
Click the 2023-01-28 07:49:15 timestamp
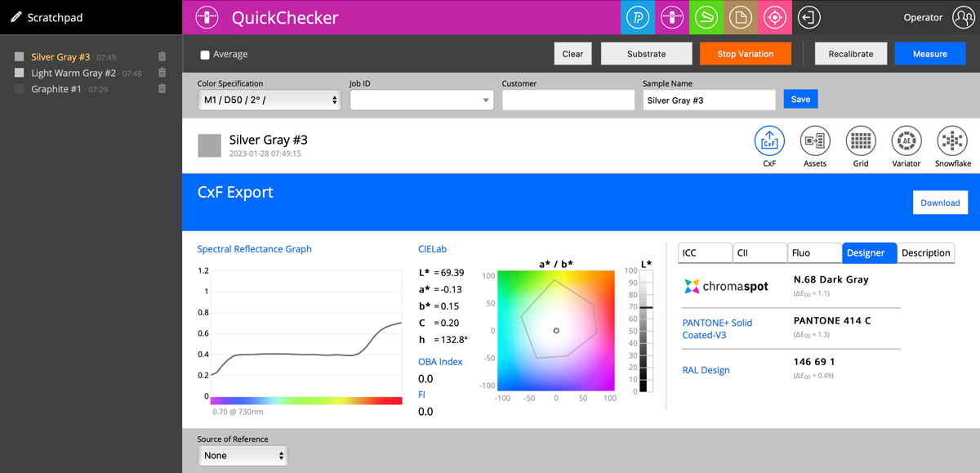click(265, 154)
